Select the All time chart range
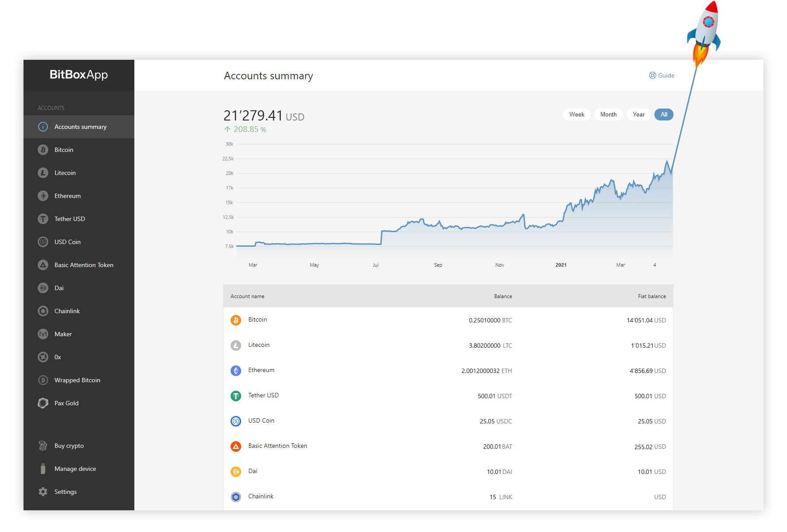This screenshot has width=787, height=532. pos(664,114)
